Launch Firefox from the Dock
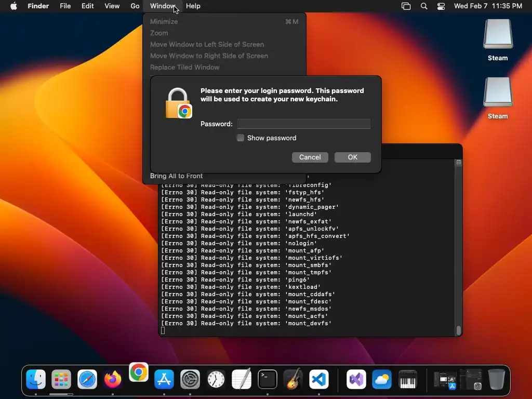532x399 pixels. [113, 379]
